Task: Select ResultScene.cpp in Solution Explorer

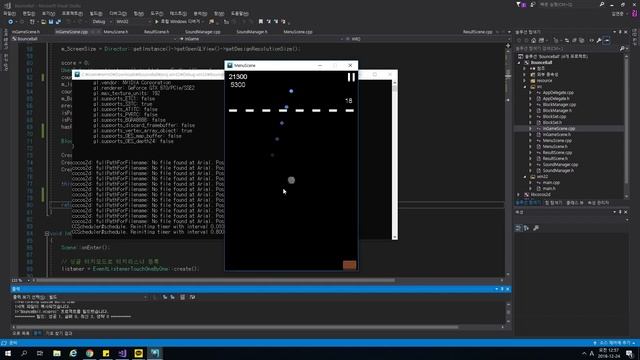Action: pos(557,153)
